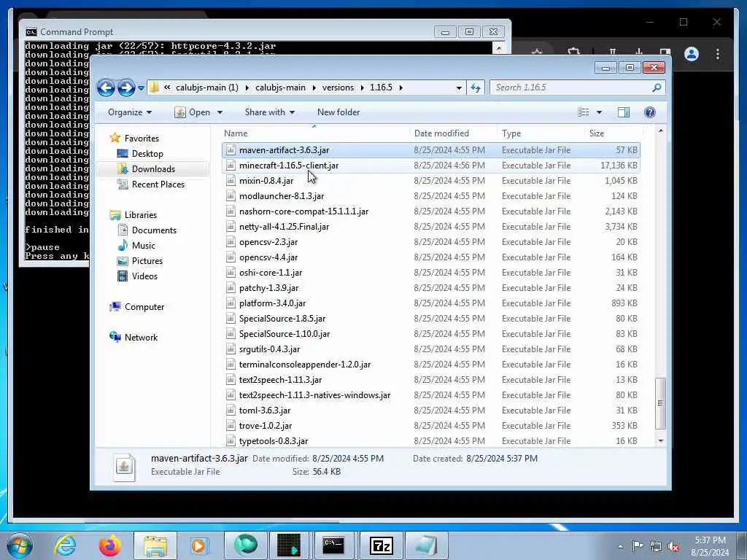Image resolution: width=747 pixels, height=560 pixels.
Task: Click the calubjs-main (1) breadcrumb
Action: pos(206,87)
